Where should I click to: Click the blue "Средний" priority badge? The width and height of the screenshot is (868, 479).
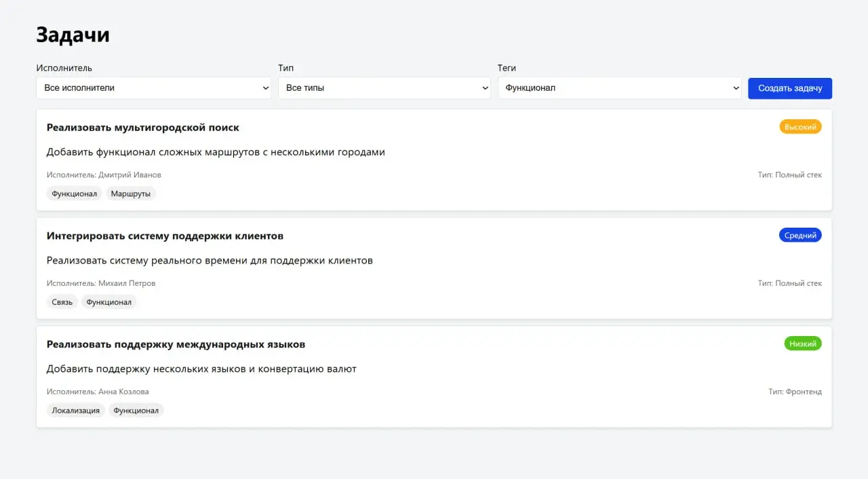pyautogui.click(x=800, y=235)
